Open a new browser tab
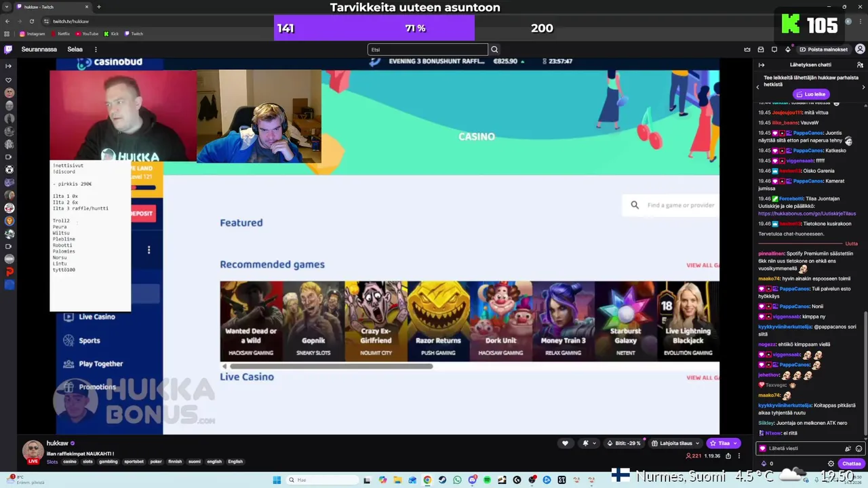The image size is (868, 488). (99, 7)
